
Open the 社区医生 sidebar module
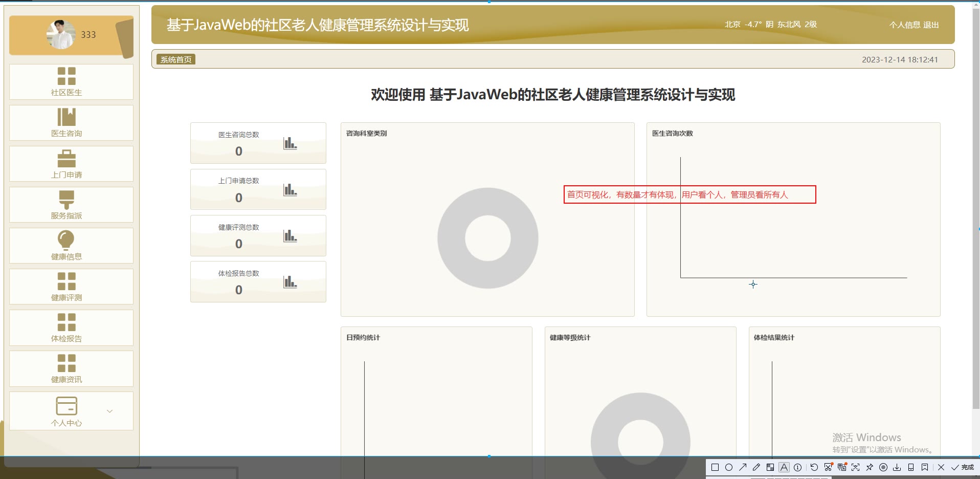71,82
